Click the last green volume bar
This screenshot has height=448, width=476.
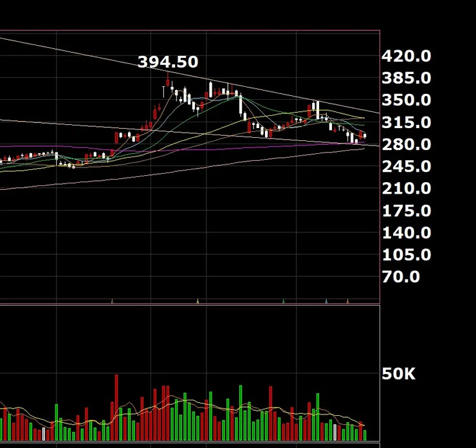point(365,435)
